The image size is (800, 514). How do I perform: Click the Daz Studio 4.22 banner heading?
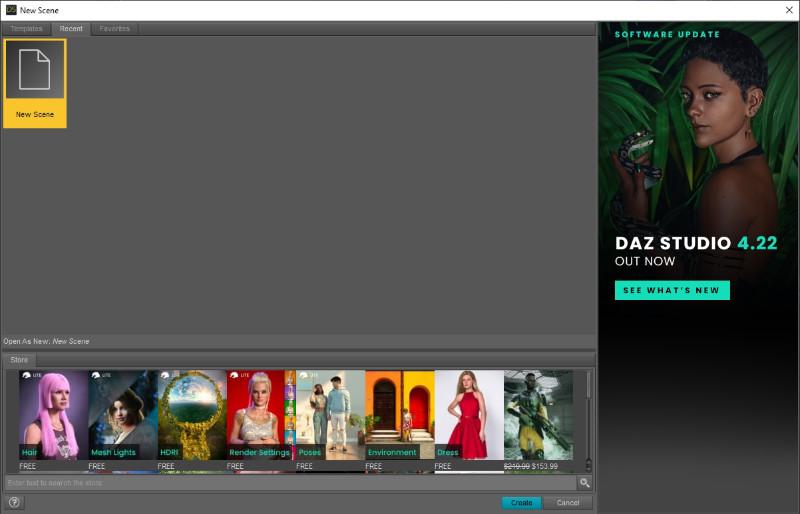tap(696, 243)
